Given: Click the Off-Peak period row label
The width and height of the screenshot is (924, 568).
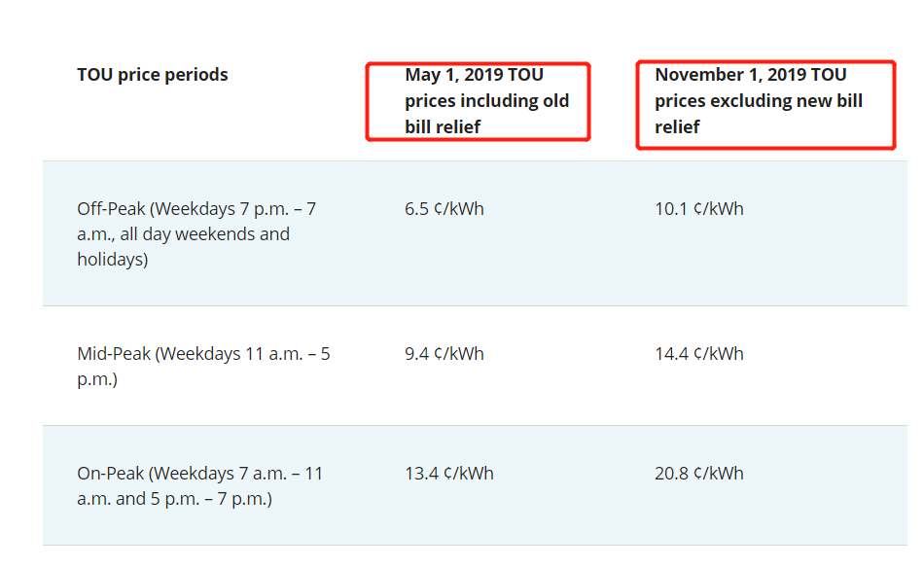Looking at the screenshot, I should point(195,234).
